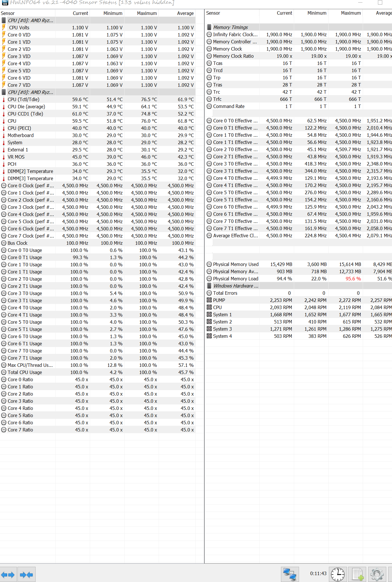Select the CPU (PECI) temperature row
The height and width of the screenshot is (582, 392).
98,128
